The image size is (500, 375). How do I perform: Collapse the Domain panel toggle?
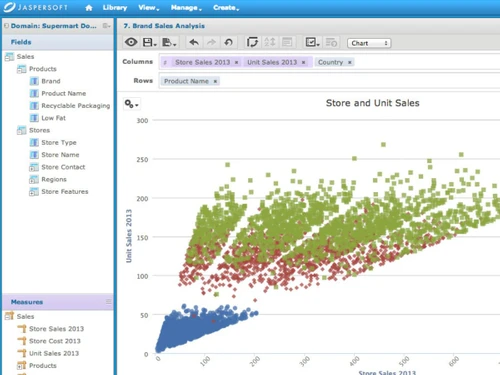click(x=6, y=26)
